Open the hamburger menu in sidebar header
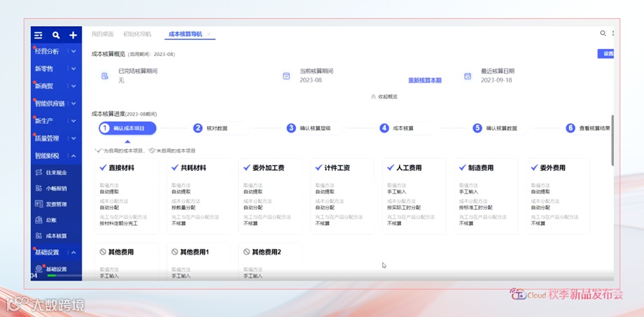The image size is (644, 317). 38,35
